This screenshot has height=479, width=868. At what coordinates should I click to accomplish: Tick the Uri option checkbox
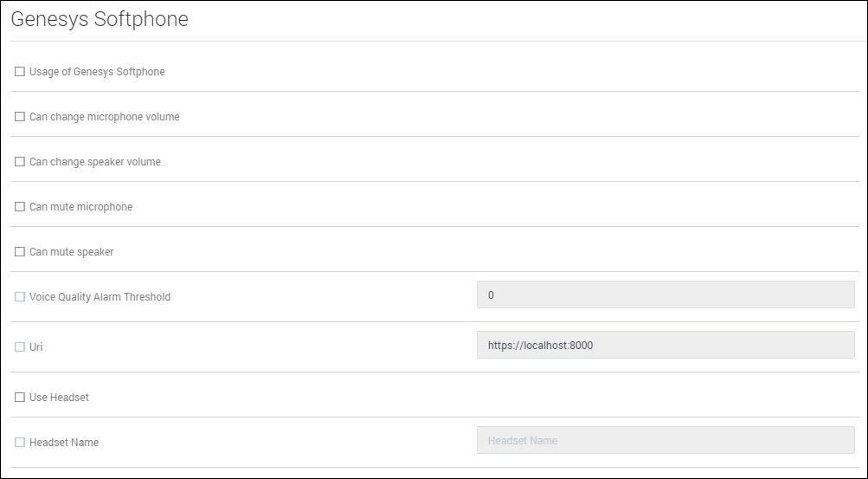[x=20, y=347]
